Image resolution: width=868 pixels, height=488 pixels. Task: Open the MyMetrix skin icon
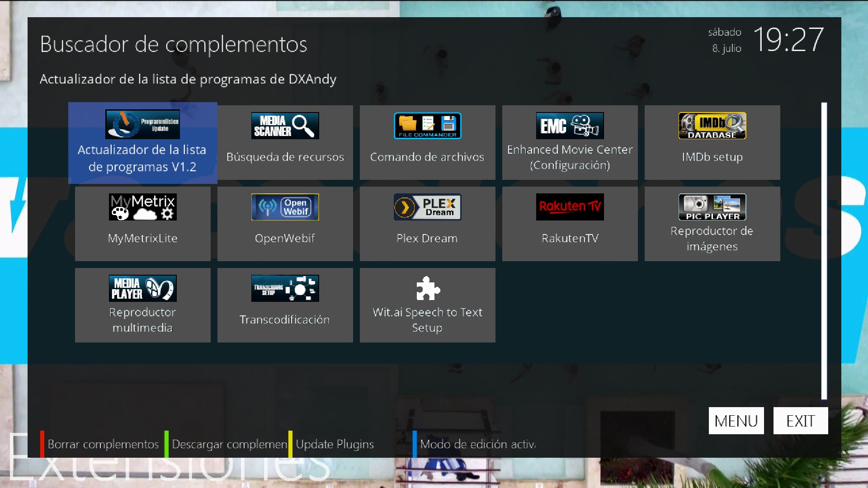(x=142, y=207)
